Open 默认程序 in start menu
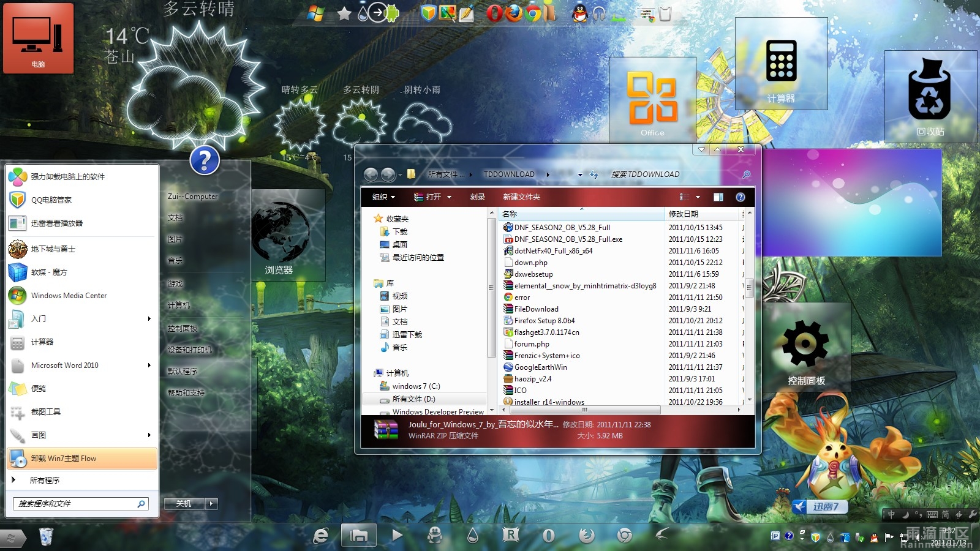The height and width of the screenshot is (551, 980). point(183,371)
